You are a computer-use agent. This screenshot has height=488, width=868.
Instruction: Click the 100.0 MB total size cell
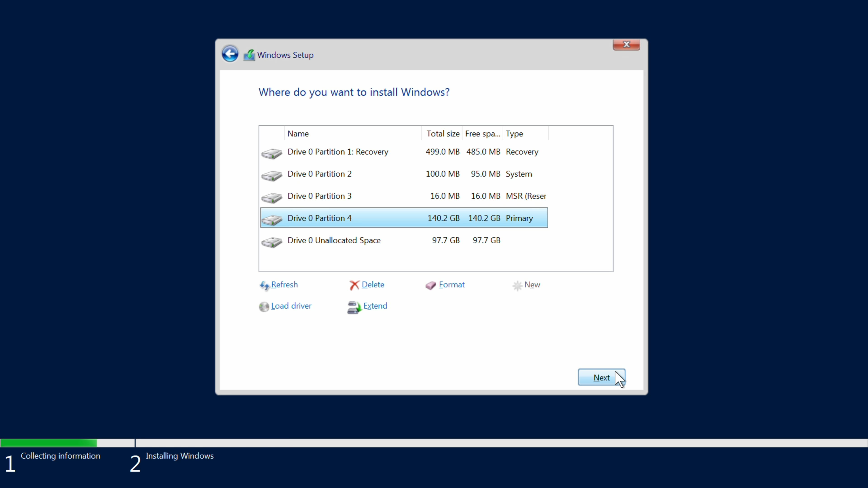[x=442, y=174]
